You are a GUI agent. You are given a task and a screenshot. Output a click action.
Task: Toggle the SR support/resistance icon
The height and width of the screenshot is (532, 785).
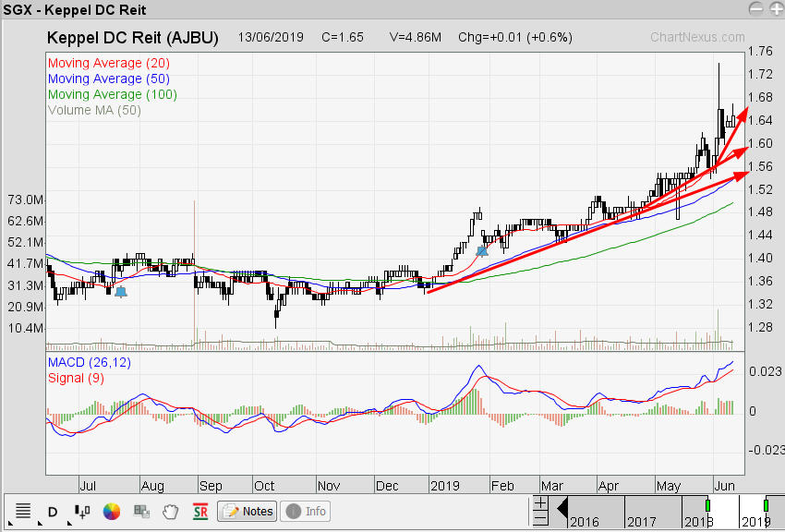[x=200, y=512]
